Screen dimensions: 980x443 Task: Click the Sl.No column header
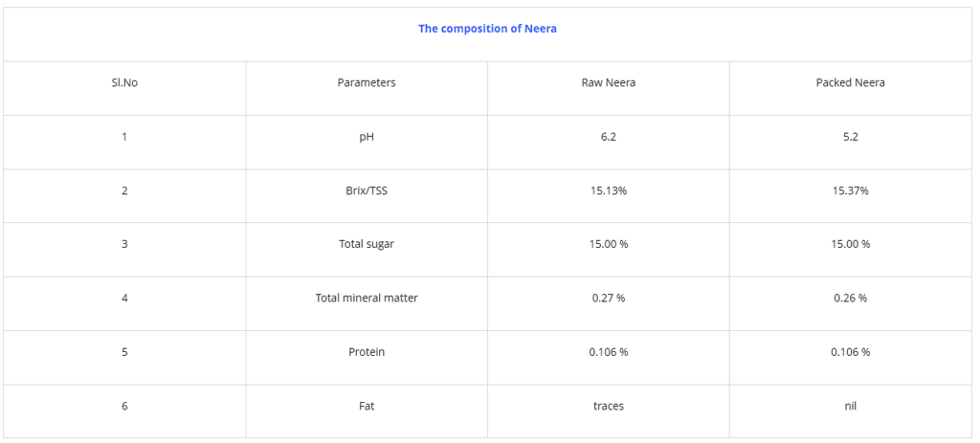pyautogui.click(x=124, y=83)
